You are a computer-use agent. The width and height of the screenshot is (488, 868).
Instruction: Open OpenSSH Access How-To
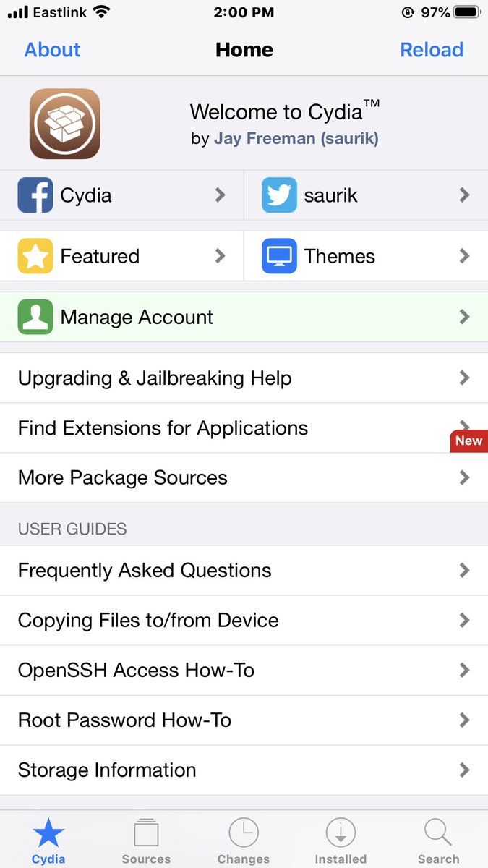coord(244,671)
